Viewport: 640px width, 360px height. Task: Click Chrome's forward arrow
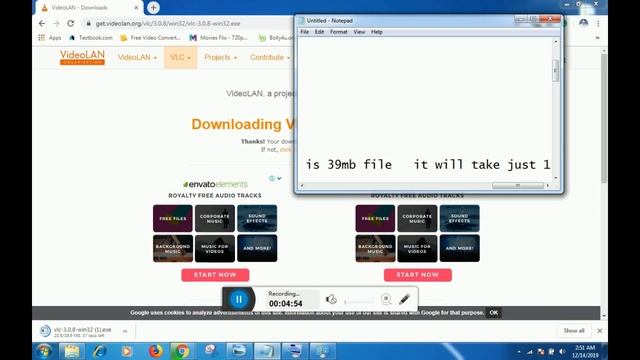56,23
